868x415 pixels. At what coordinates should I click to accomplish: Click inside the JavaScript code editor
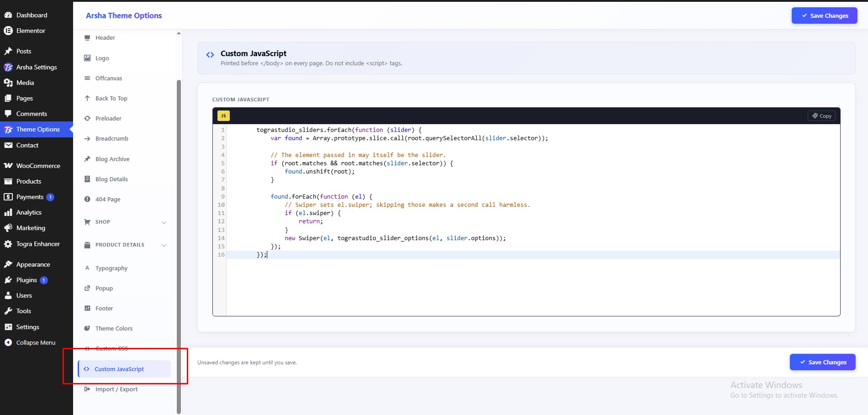pos(533,220)
